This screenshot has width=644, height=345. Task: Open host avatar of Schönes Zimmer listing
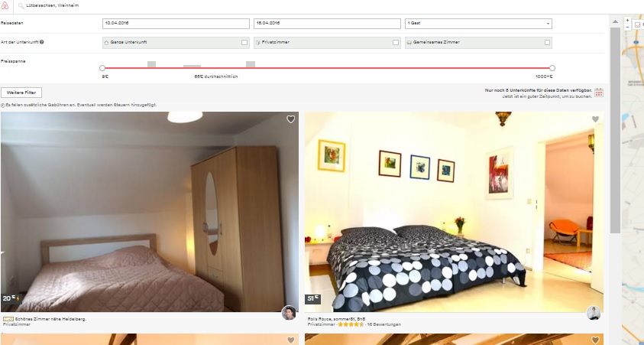coord(289,313)
